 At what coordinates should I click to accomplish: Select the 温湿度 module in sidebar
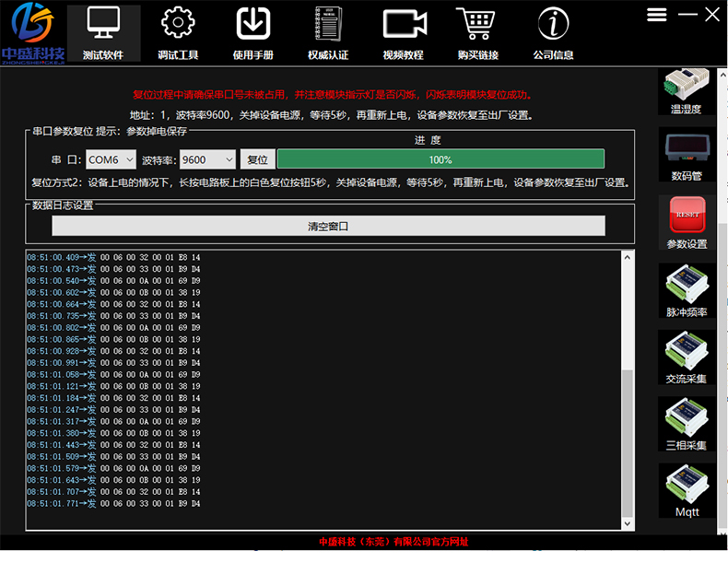pyautogui.click(x=687, y=89)
